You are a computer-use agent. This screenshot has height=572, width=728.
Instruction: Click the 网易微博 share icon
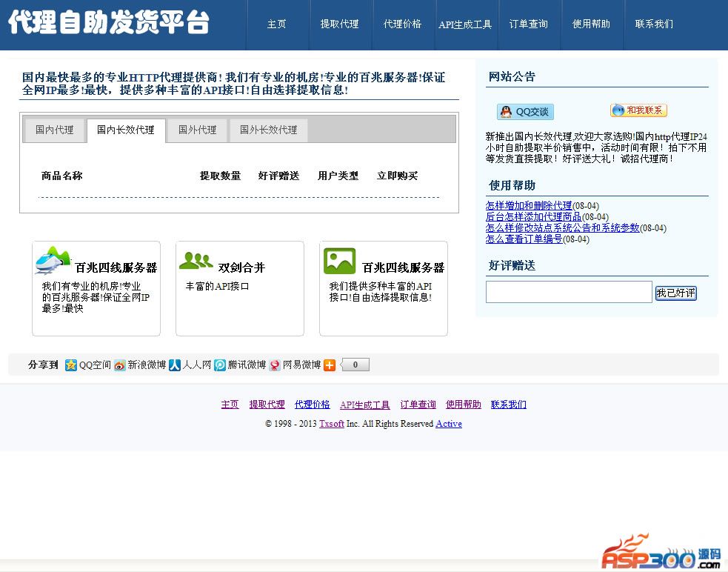pyautogui.click(x=275, y=365)
